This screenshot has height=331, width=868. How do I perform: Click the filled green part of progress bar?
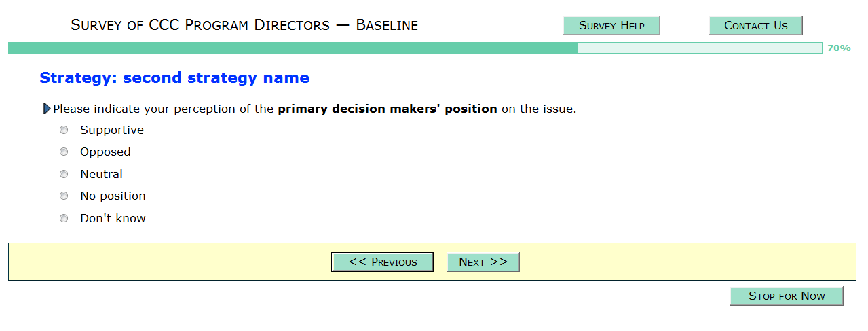coord(292,48)
